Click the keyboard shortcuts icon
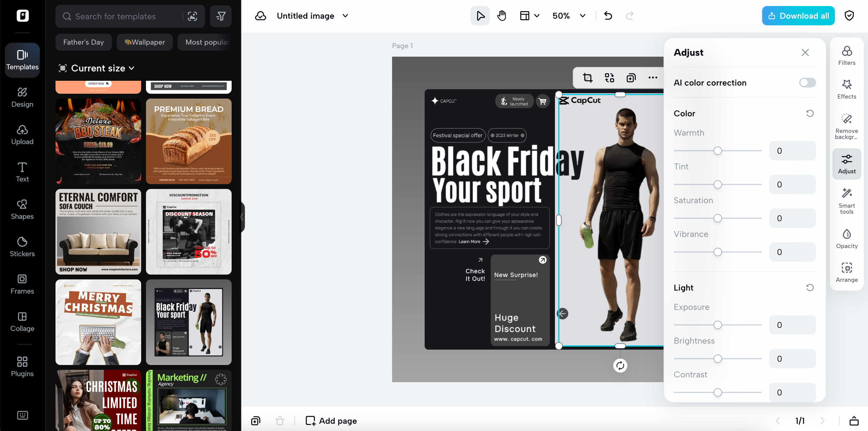 [22, 415]
